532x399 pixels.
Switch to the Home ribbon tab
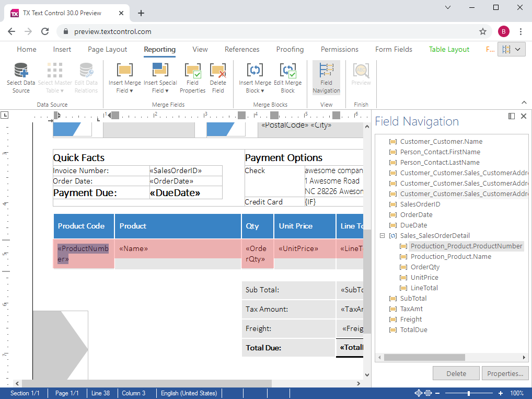coord(27,49)
